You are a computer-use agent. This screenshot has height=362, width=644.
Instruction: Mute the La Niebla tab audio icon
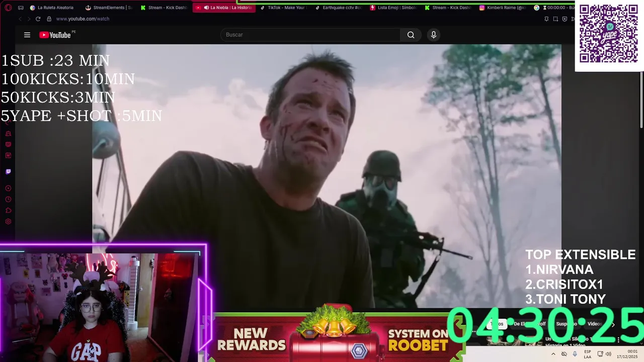(206, 8)
